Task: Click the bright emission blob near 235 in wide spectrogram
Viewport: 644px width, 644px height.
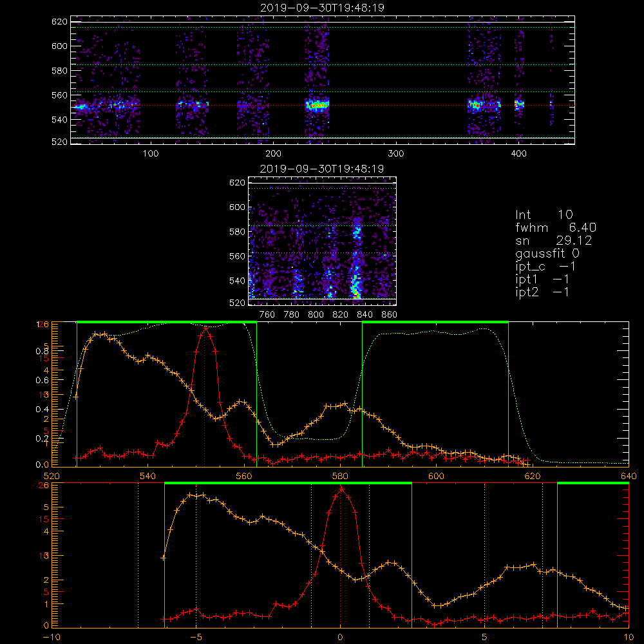Action: click(317, 105)
